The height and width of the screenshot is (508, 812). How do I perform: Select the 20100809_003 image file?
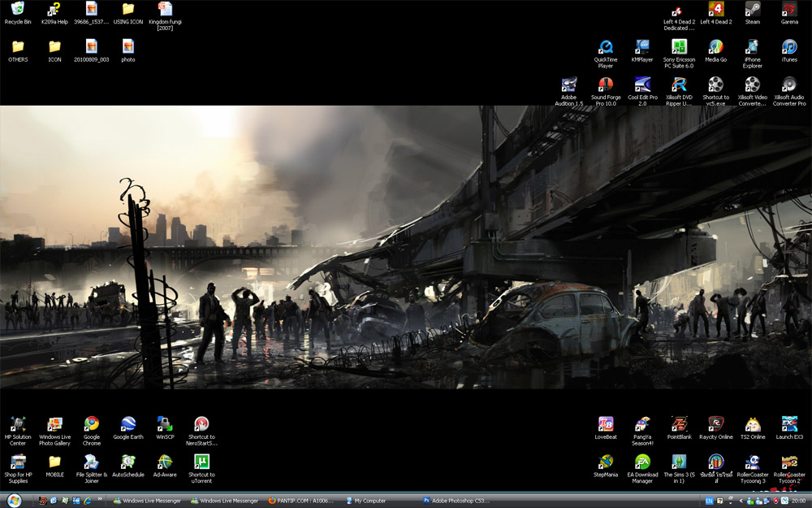pos(91,50)
